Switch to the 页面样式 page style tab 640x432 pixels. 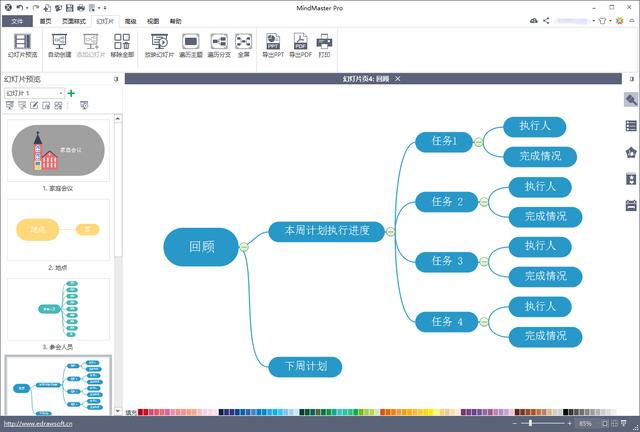74,21
